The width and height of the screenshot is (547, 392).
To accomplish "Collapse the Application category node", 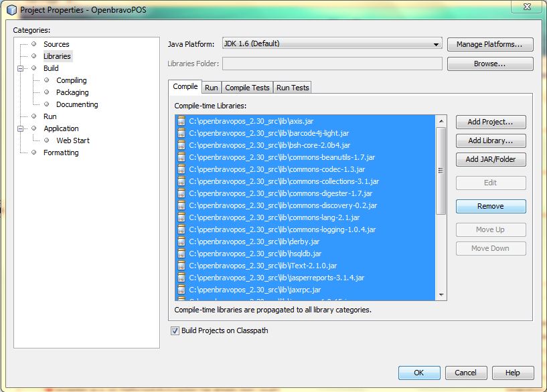I will [20, 128].
